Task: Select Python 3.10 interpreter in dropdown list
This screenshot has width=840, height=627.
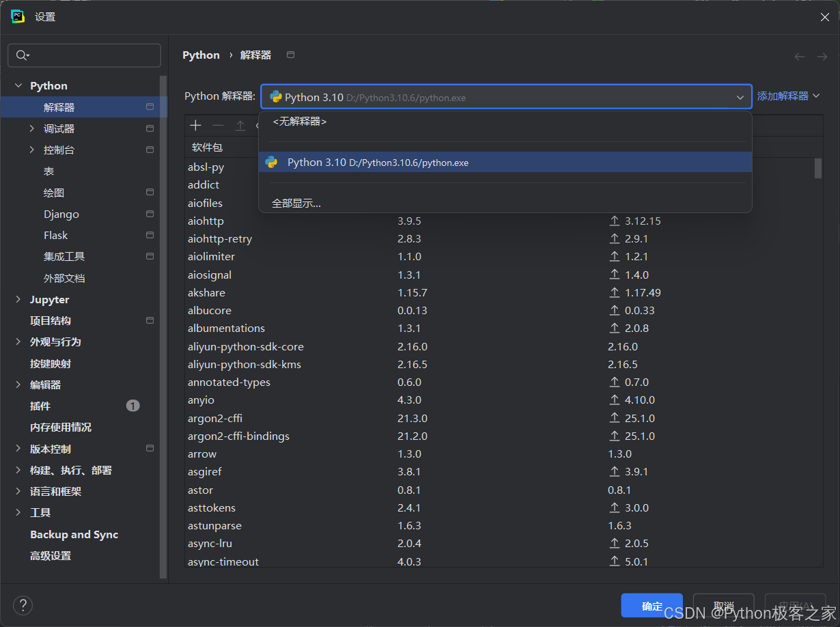Action: coord(505,163)
